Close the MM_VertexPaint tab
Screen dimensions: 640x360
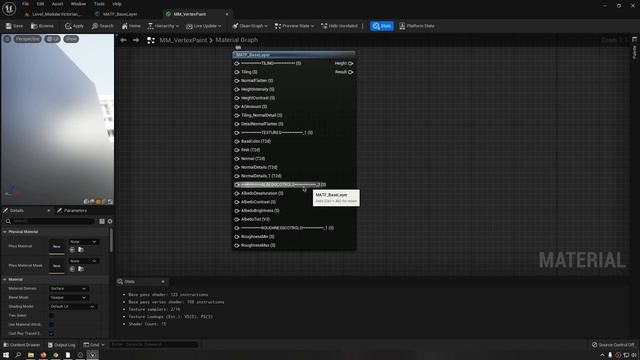coord(227,14)
